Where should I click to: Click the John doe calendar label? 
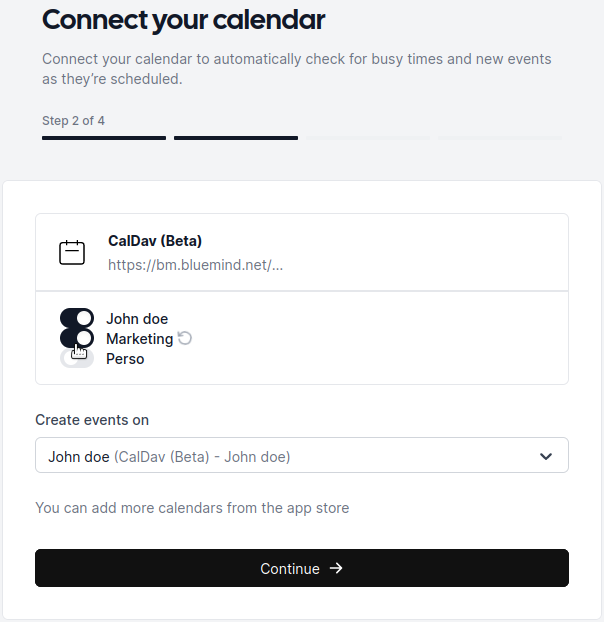pyautogui.click(x=137, y=319)
